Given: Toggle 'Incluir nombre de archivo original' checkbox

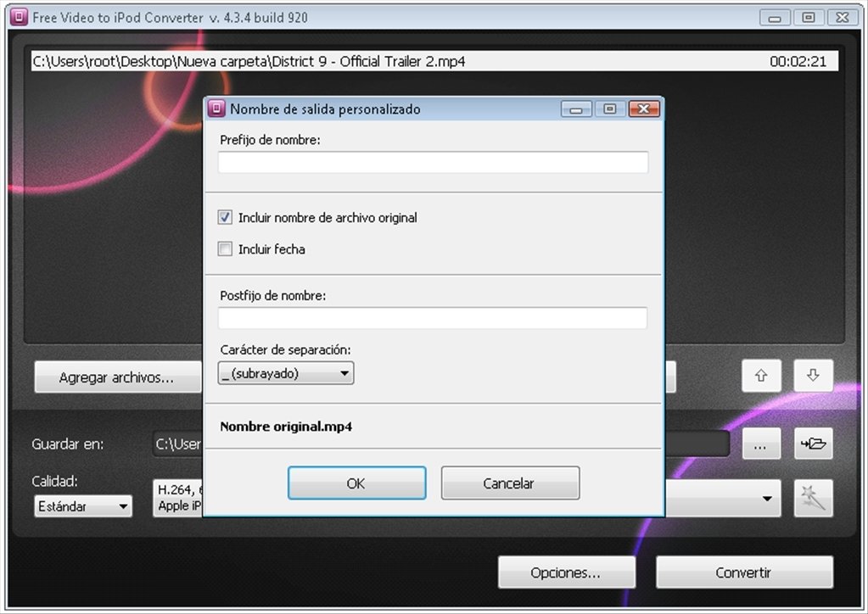Looking at the screenshot, I should (225, 217).
